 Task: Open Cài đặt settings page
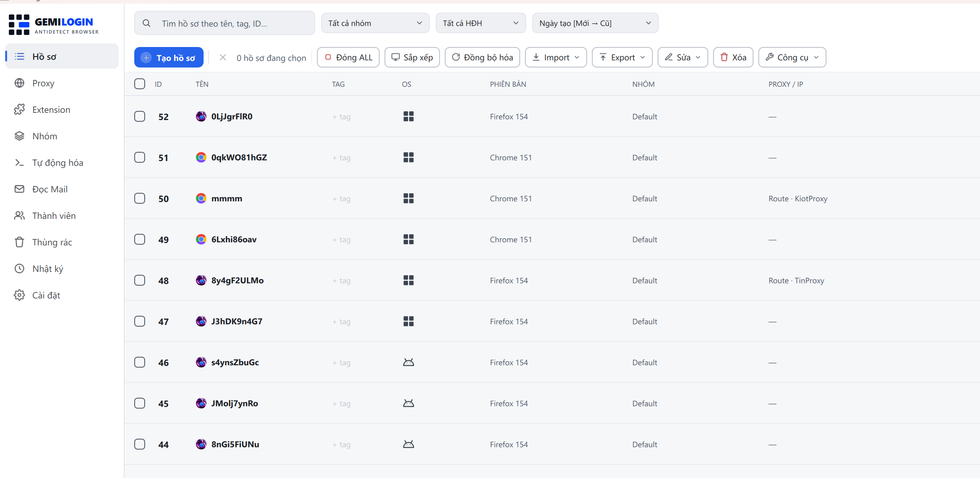(62, 295)
